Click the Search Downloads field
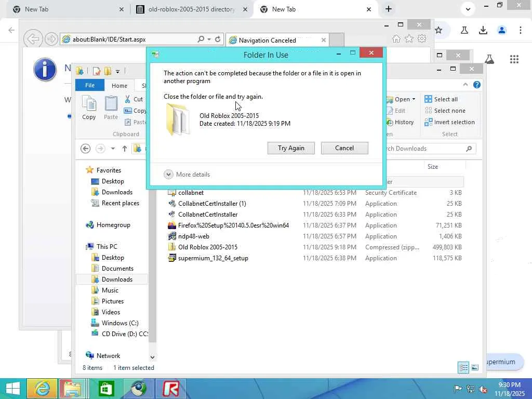Image resolution: width=532 pixels, height=399 pixels. [x=430, y=149]
